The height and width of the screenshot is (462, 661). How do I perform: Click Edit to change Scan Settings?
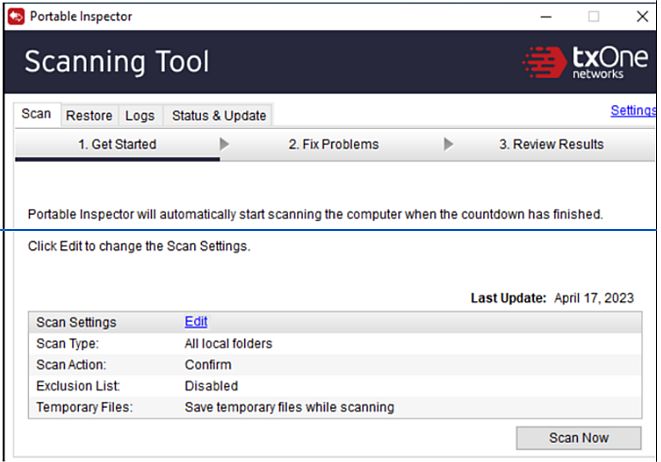click(x=196, y=322)
